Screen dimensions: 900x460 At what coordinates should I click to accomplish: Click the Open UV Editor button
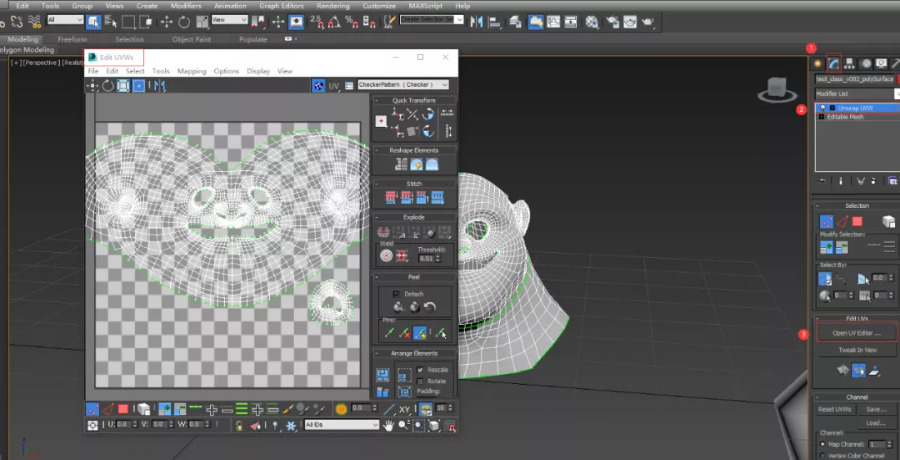point(856,333)
